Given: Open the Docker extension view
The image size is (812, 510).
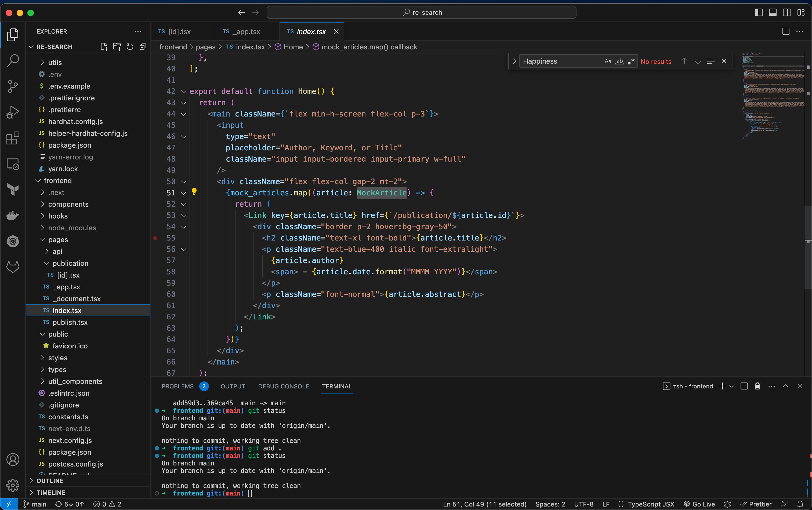Looking at the screenshot, I should point(13,215).
